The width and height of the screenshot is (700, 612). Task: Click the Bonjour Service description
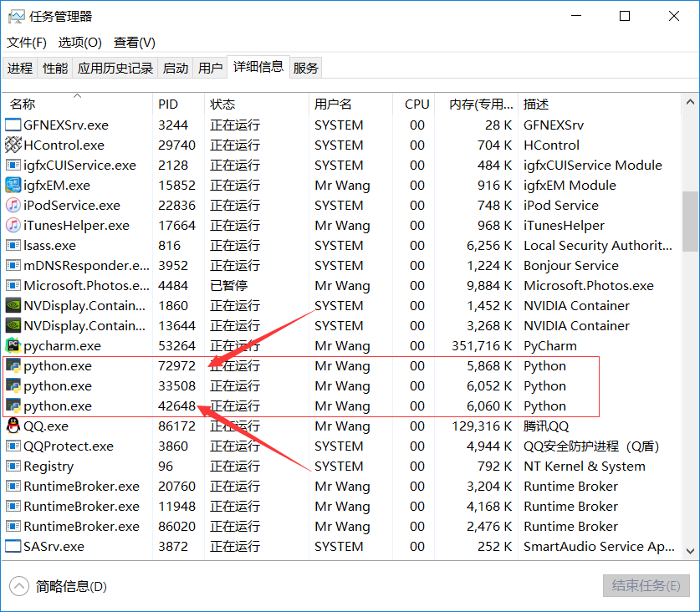(571, 266)
